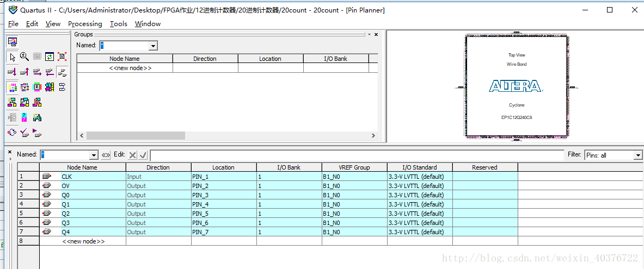Screen dimensions: 644x269
Task: Click the PIN_7 location cell
Action: (x=224, y=232)
